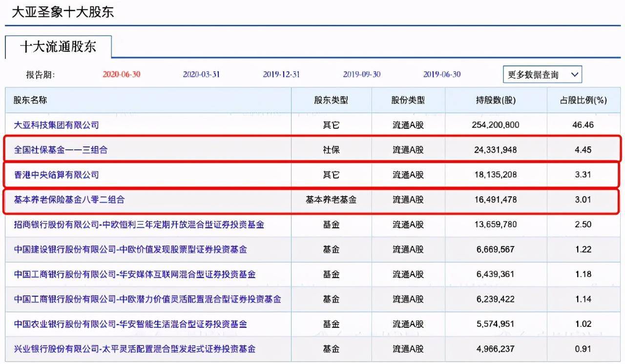Viewport: 625px width, 364px height.
Task: Select report period 2020-03-31
Action: tap(202, 75)
